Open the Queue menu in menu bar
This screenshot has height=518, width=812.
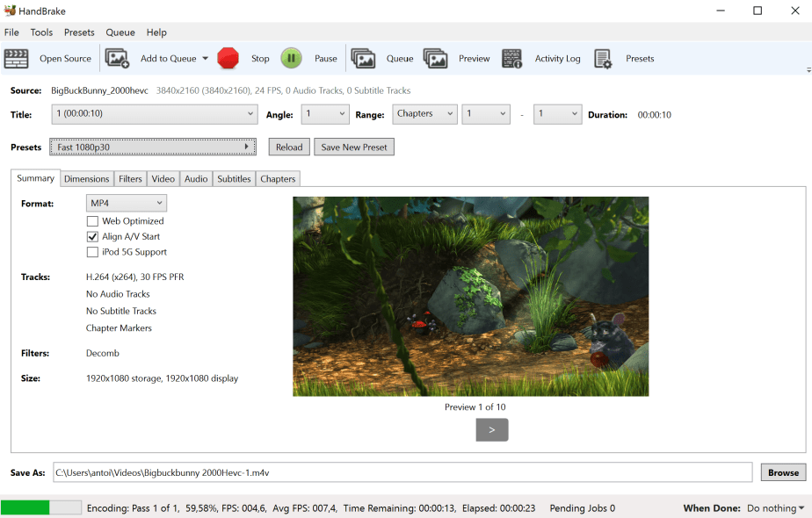coord(120,32)
